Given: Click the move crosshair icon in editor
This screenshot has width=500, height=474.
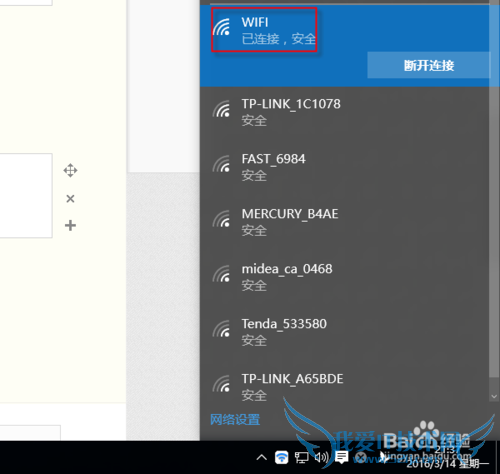Looking at the screenshot, I should [70, 170].
